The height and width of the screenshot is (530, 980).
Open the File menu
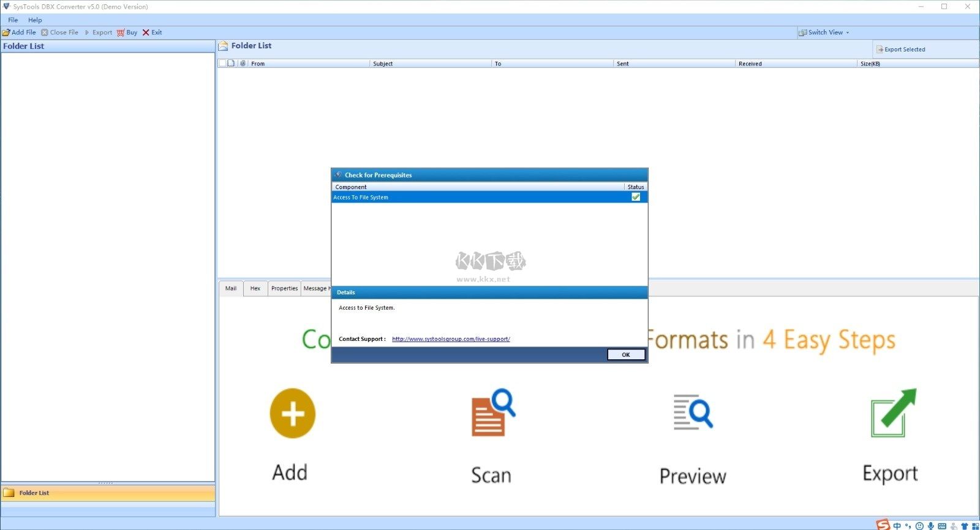[x=13, y=20]
